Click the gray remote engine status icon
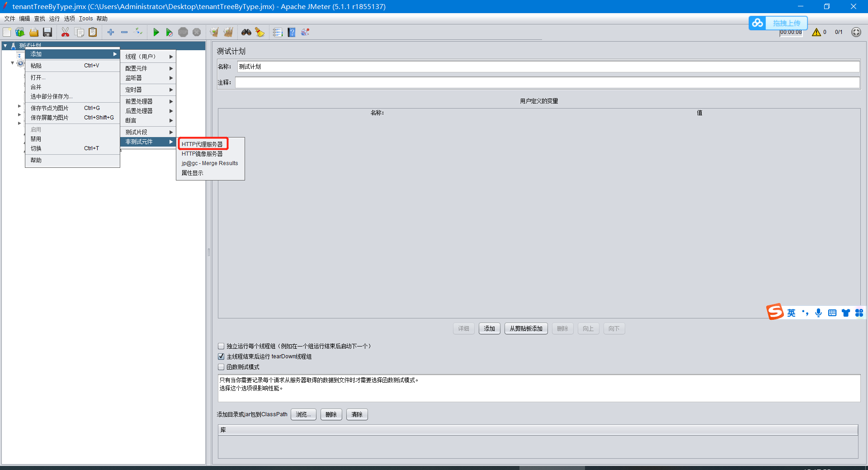 [856, 32]
